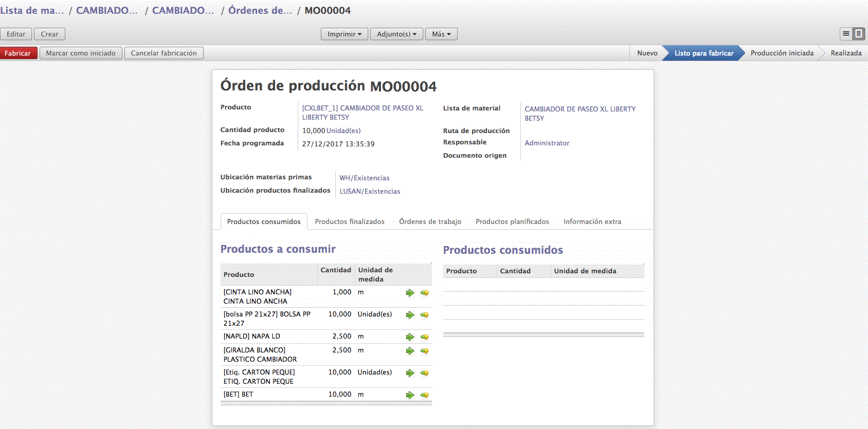Switch to form view icon

[859, 34]
